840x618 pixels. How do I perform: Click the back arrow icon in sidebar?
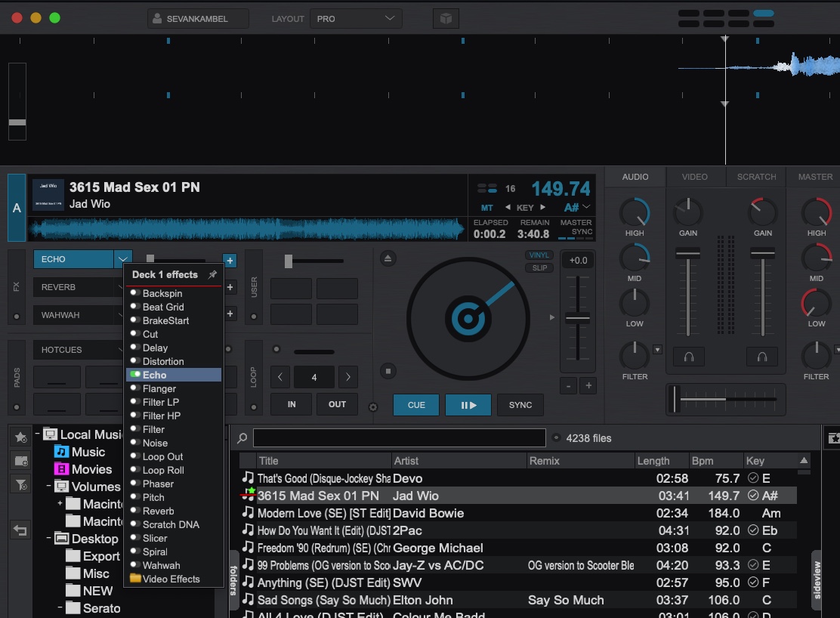[x=20, y=530]
